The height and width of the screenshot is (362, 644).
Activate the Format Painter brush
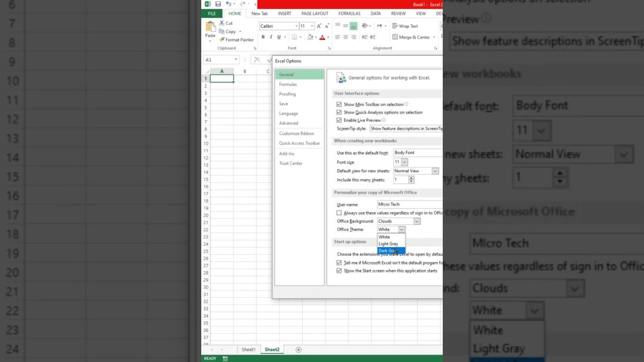coord(236,40)
